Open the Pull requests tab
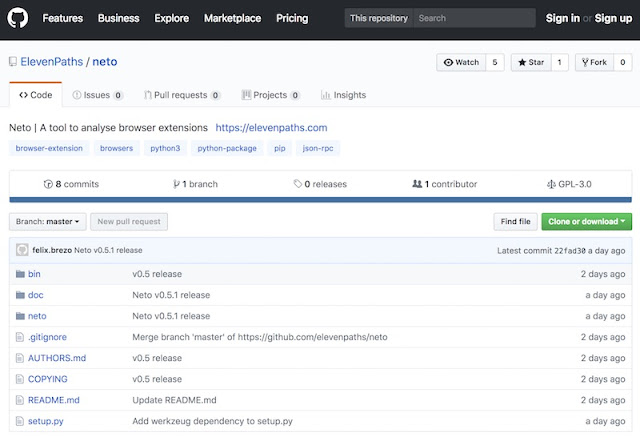Viewport: 640px width, 437px height. pyautogui.click(x=182, y=95)
